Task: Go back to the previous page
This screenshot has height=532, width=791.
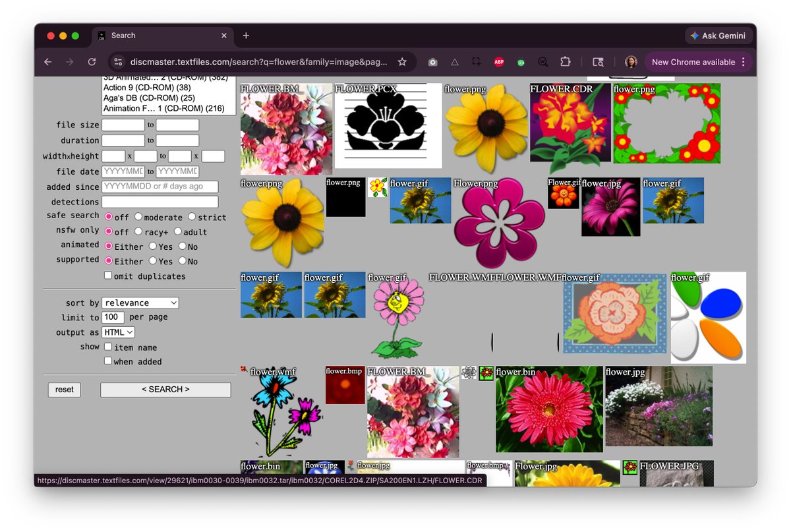Action: (47, 62)
